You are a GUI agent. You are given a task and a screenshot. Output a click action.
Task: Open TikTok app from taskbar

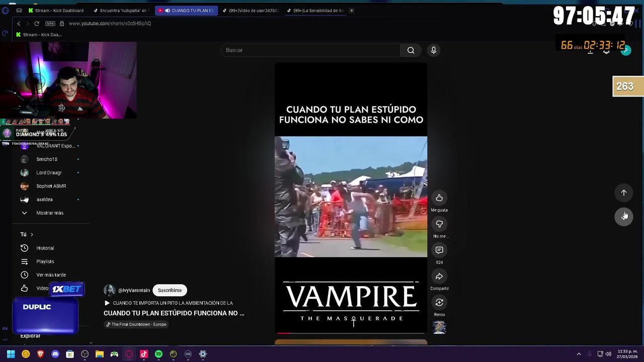click(x=144, y=354)
